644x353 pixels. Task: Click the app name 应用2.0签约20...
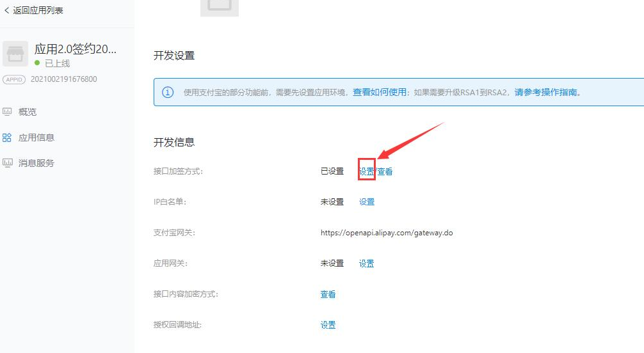point(76,49)
